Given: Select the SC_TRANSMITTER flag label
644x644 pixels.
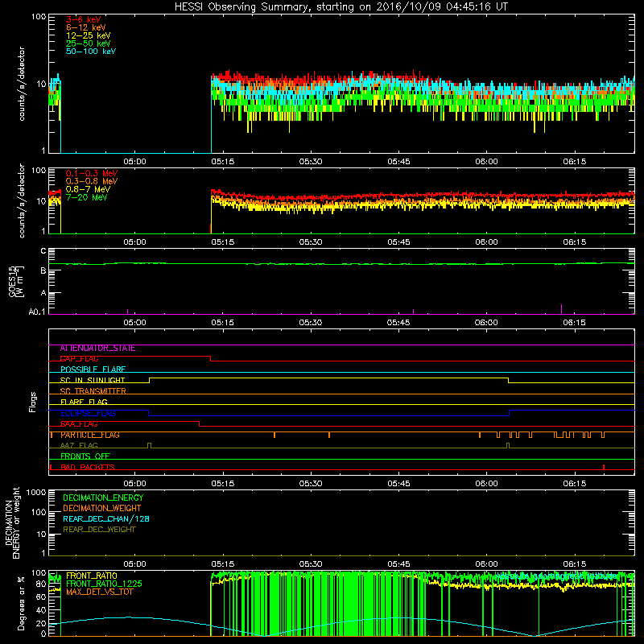Looking at the screenshot, I should tap(93, 391).
